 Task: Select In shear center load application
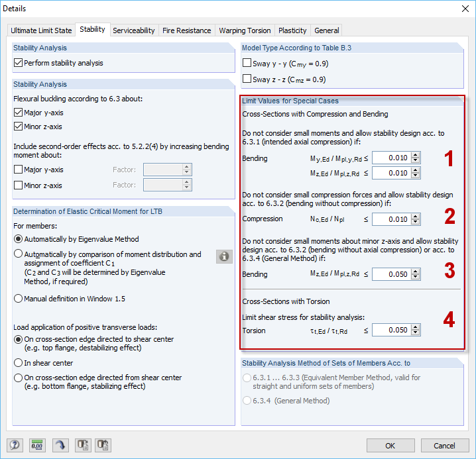(x=18, y=362)
